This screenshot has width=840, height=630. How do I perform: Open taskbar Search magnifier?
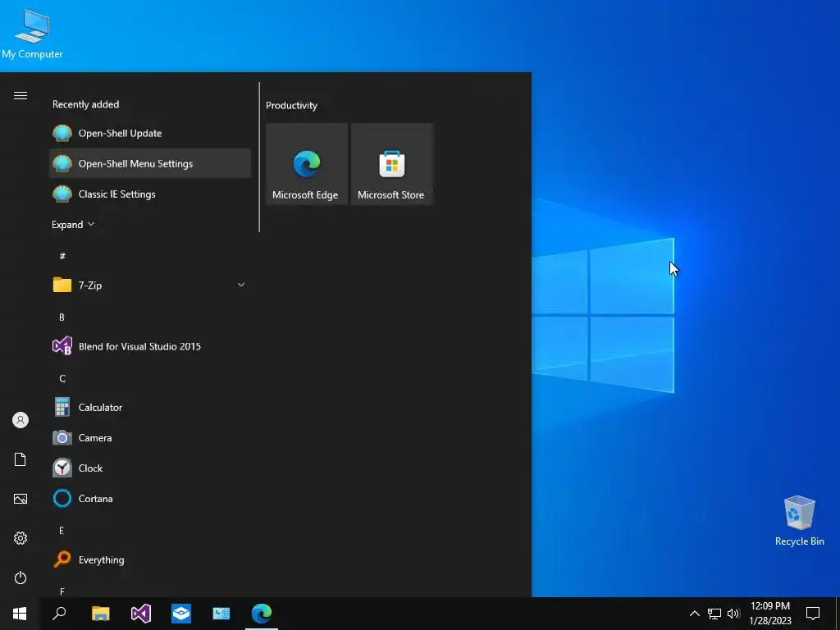tap(59, 614)
